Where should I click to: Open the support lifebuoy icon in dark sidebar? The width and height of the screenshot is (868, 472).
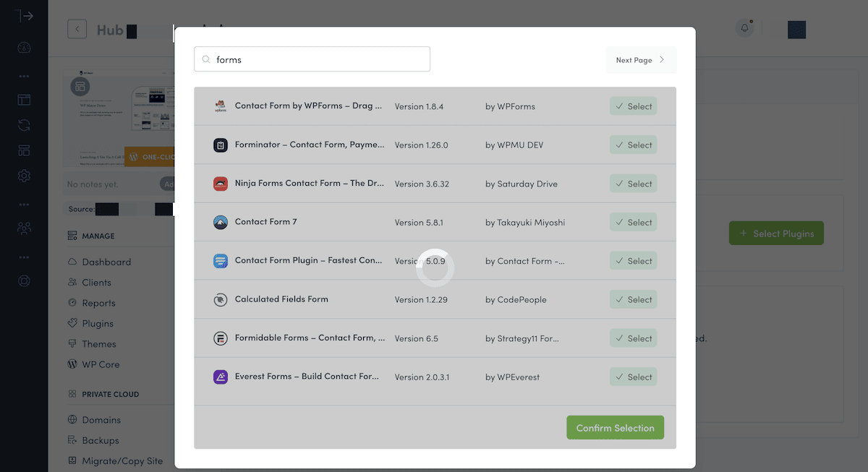(25, 280)
